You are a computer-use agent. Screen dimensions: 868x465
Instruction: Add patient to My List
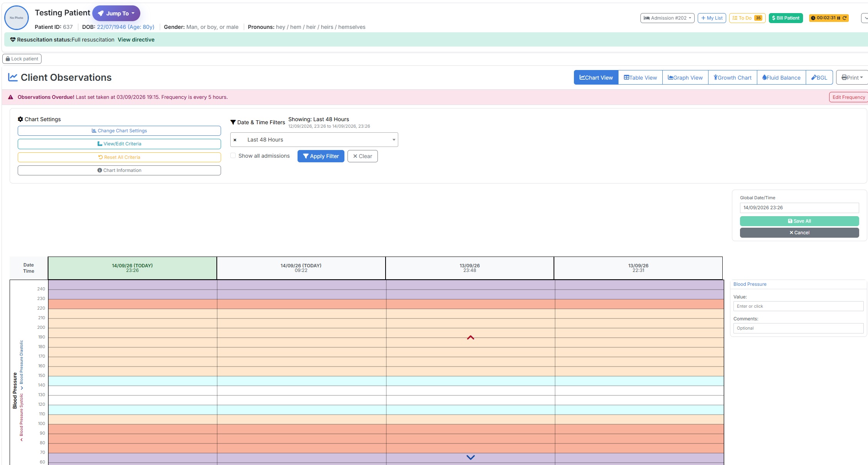click(712, 18)
